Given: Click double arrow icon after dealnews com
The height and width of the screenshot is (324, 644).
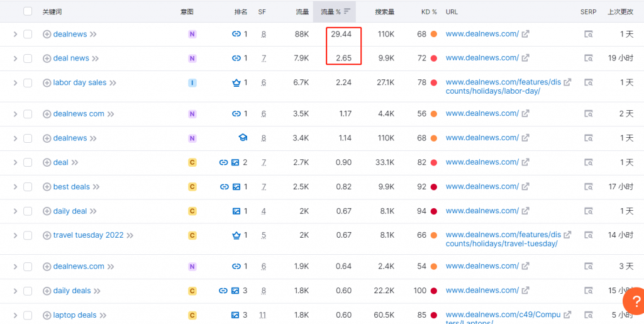Looking at the screenshot, I should pos(111,114).
